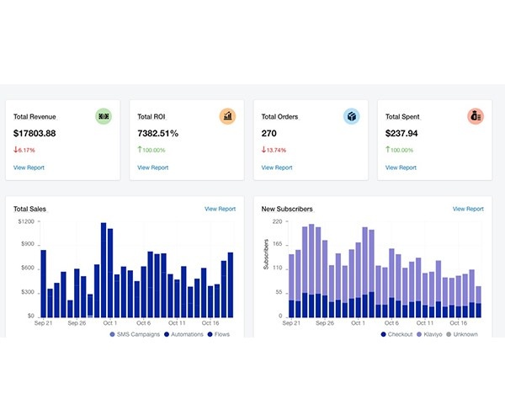Click the green Total Revenue money icon
Viewport: 505px width, 420px height.
104,116
